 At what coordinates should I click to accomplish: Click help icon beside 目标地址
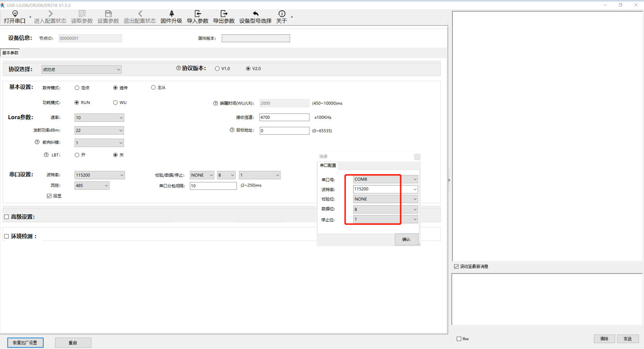coord(232,130)
